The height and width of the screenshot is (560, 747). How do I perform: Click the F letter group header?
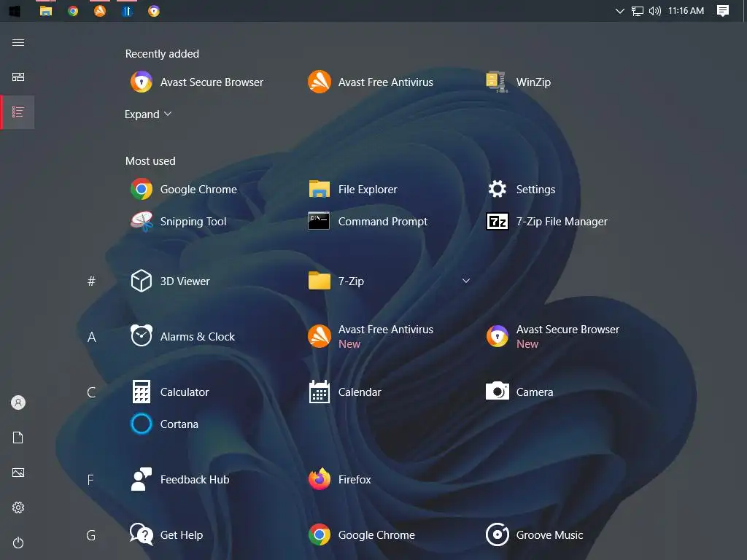click(90, 480)
